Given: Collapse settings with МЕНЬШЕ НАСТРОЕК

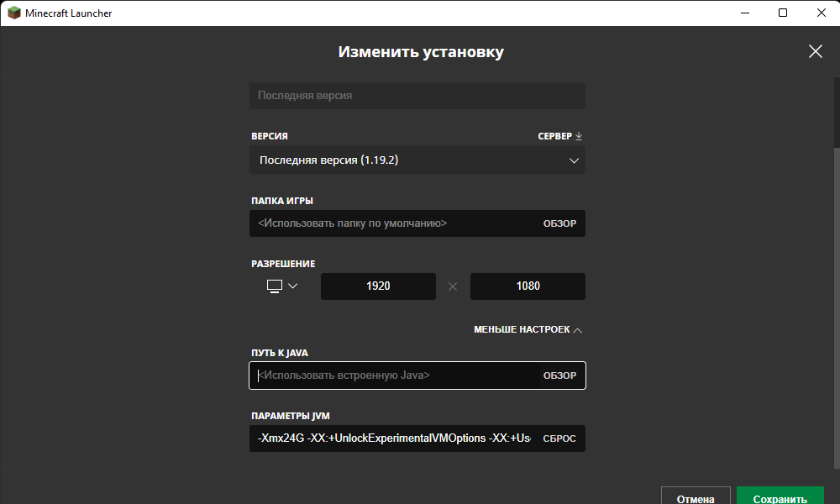Looking at the screenshot, I should coord(528,329).
